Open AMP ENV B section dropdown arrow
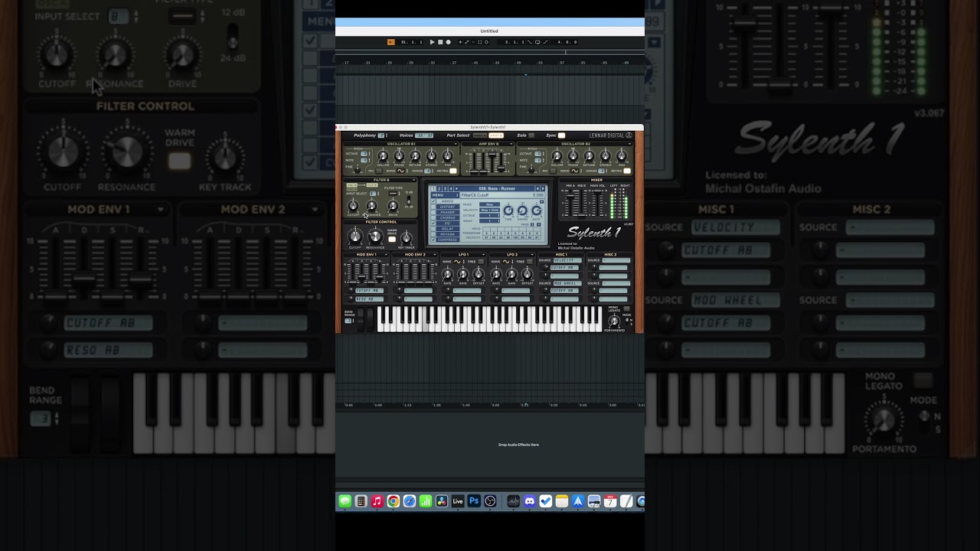 point(513,144)
